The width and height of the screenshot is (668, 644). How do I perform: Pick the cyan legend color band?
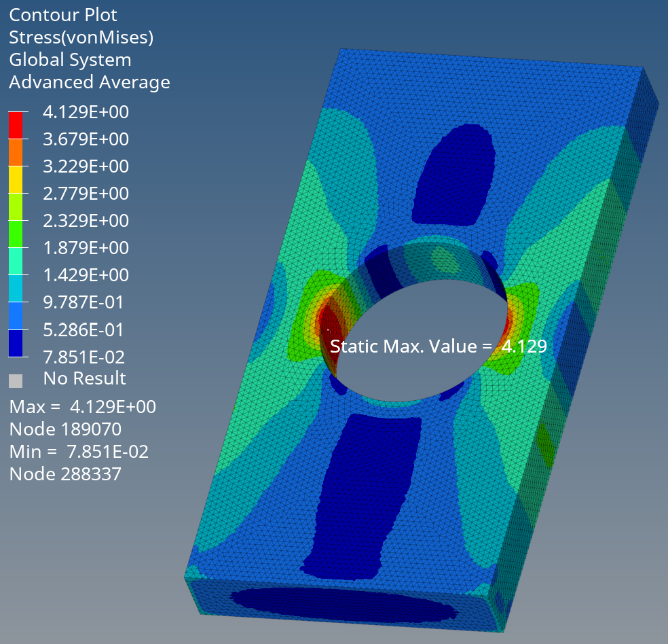point(16,289)
